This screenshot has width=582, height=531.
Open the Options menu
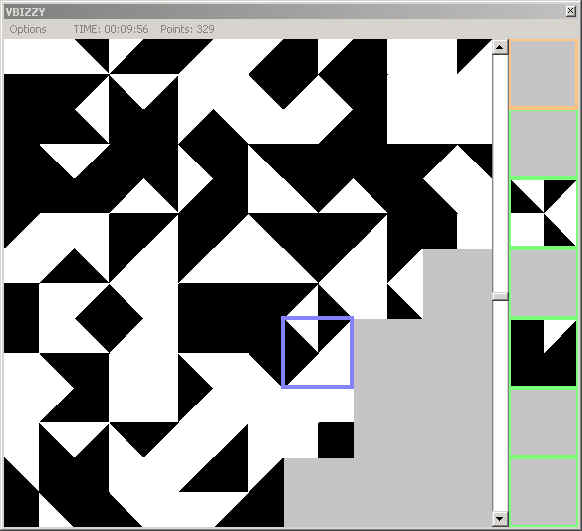click(x=28, y=29)
